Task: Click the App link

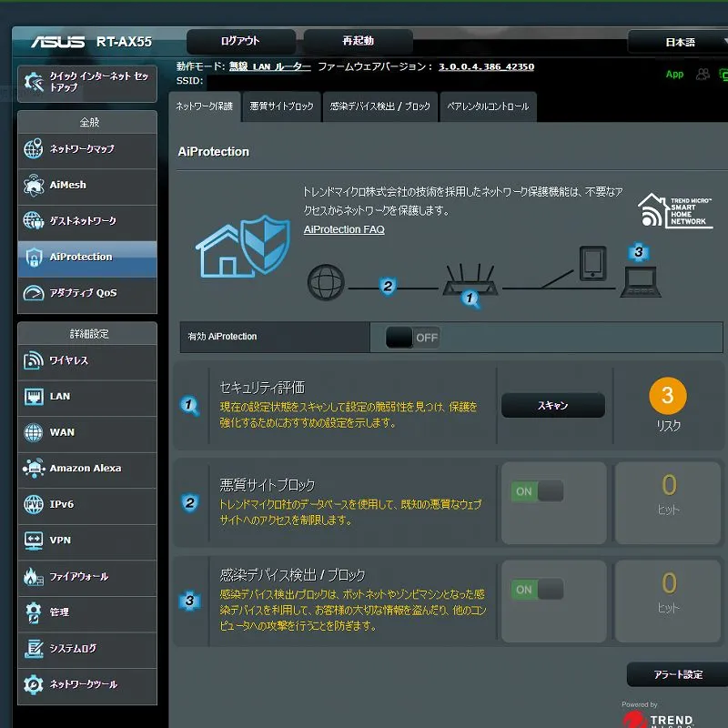Action: (674, 75)
